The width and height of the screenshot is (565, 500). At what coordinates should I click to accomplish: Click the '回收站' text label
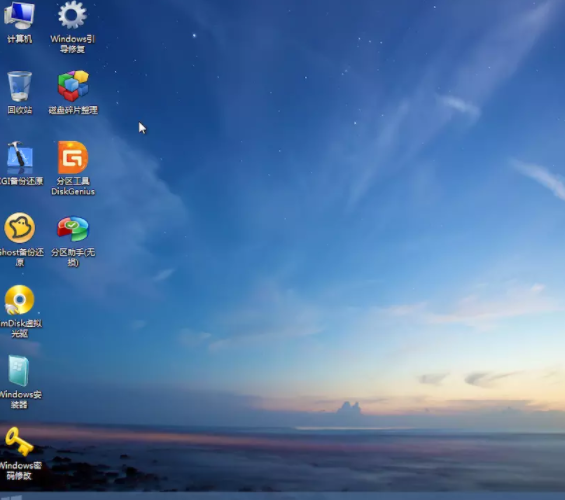point(19,110)
